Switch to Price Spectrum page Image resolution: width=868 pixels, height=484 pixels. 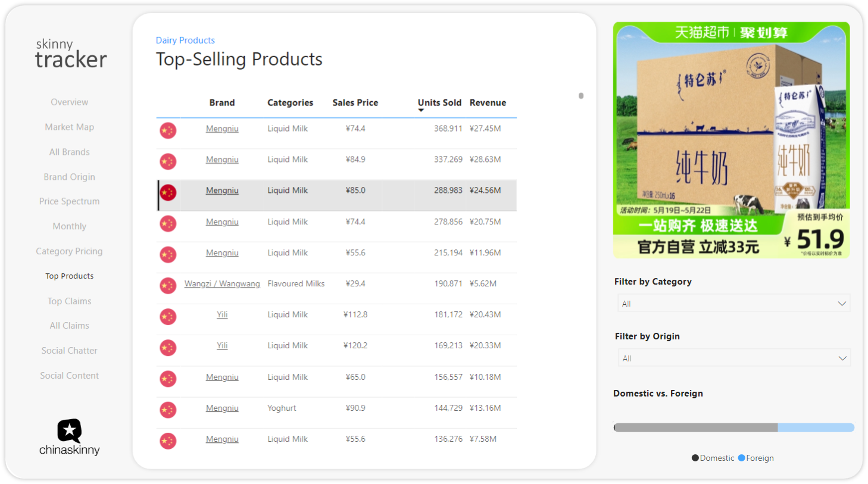[x=69, y=201]
